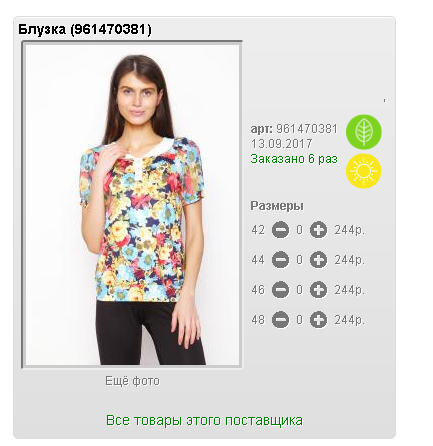Click plus icon for size 44
The width and height of the screenshot is (433, 446).
(x=318, y=260)
